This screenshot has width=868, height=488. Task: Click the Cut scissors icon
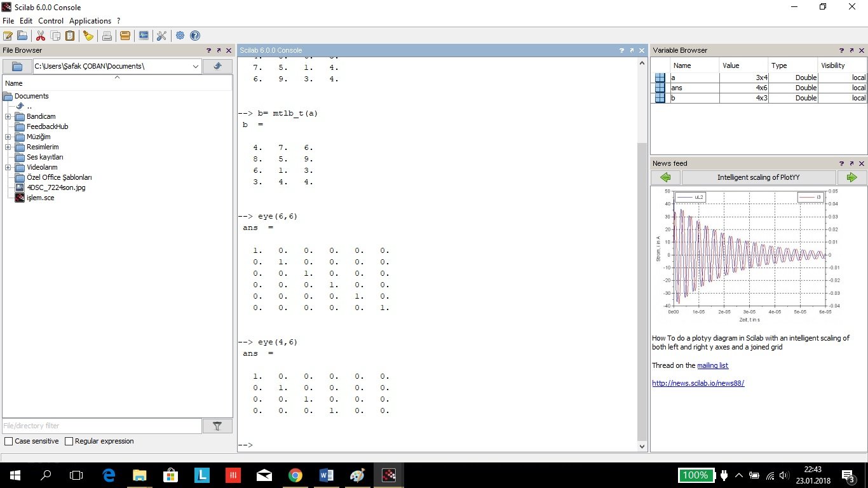pyautogui.click(x=41, y=36)
